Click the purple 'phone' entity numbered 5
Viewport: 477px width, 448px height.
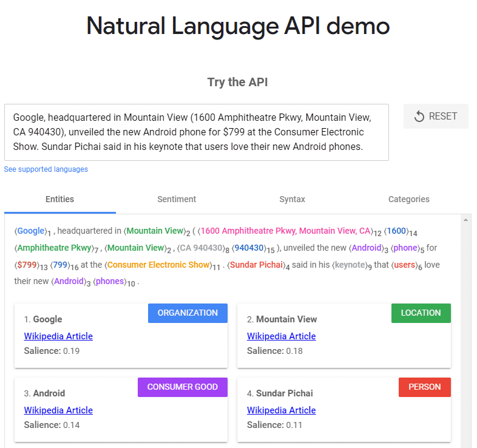(405, 248)
